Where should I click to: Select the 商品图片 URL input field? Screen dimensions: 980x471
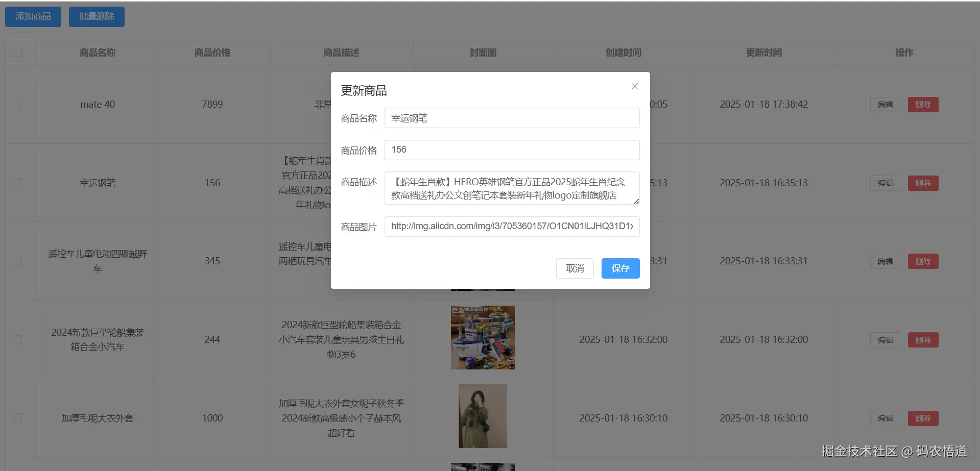pos(512,226)
